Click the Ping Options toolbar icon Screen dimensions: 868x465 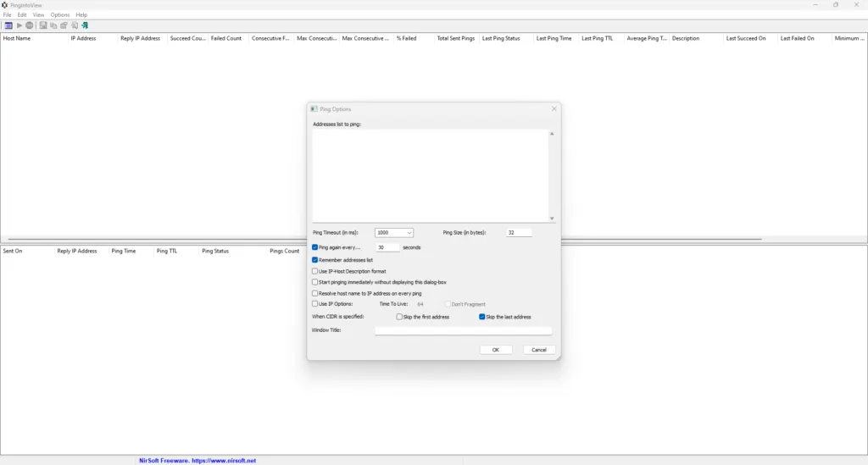click(8, 25)
